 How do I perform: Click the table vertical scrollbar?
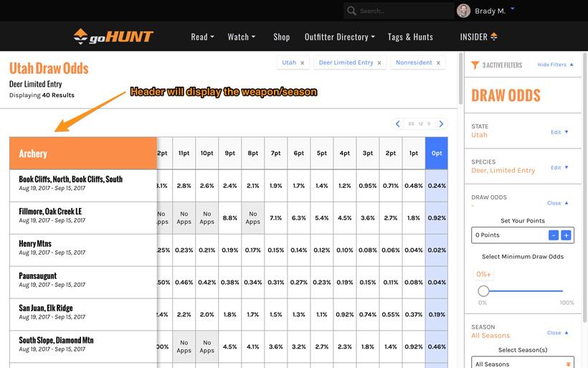click(x=460, y=79)
